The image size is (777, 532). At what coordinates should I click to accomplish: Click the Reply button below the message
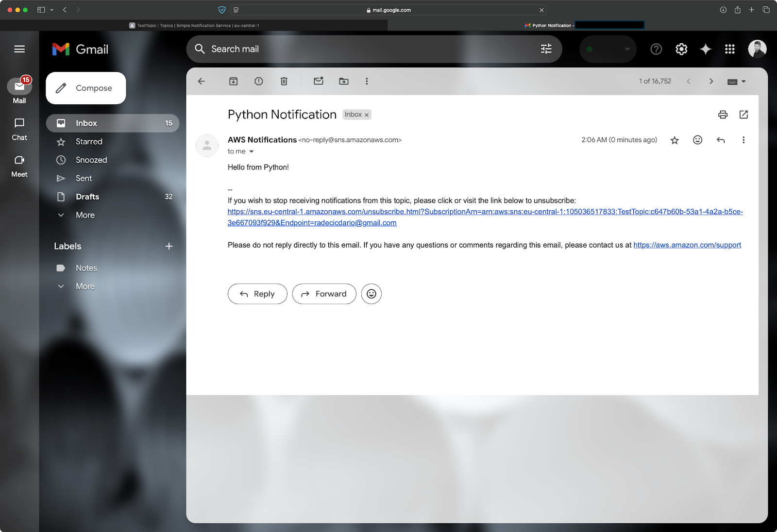257,294
